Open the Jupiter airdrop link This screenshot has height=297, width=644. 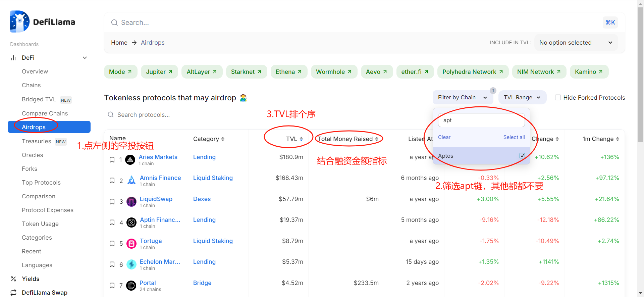[159, 71]
